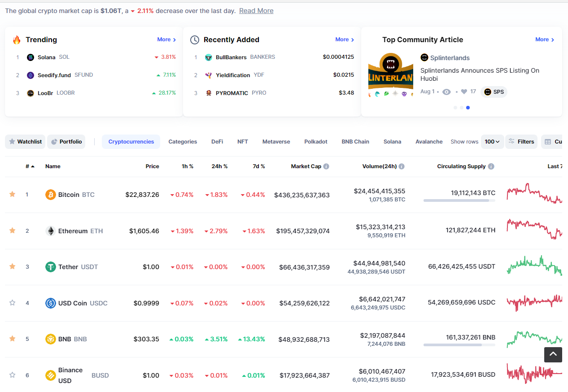Select the Categories tab
Screen dimensions: 568x392
coord(183,142)
